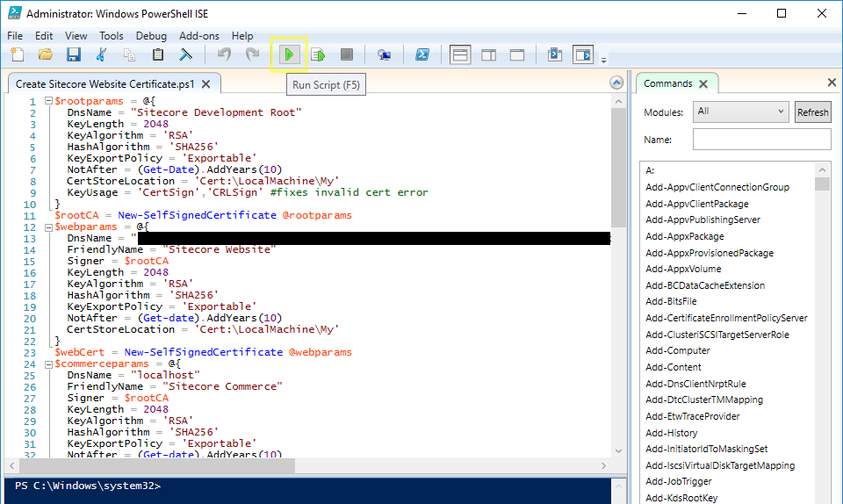843x504 pixels.
Task: Switch to the Commands tab
Action: tap(667, 83)
